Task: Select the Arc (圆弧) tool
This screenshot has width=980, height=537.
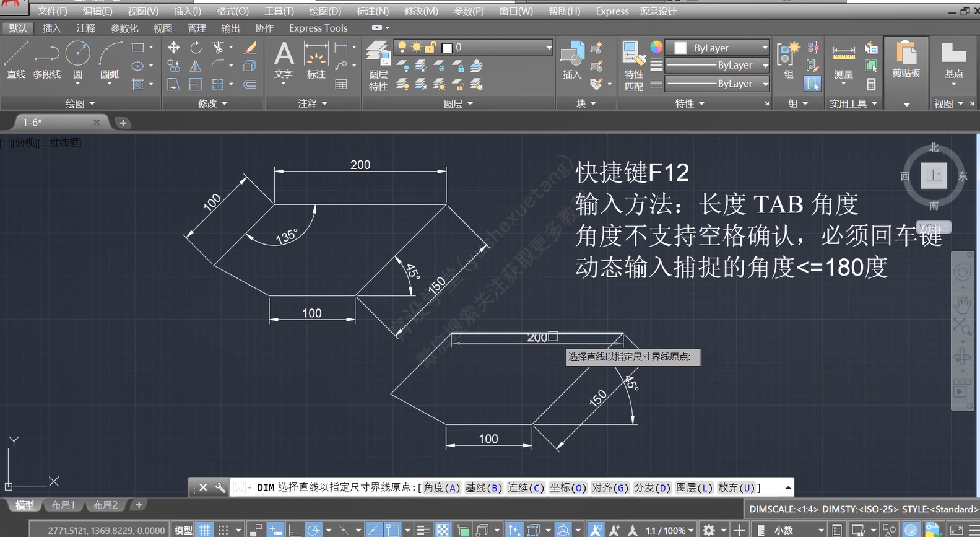Action: coord(110,60)
